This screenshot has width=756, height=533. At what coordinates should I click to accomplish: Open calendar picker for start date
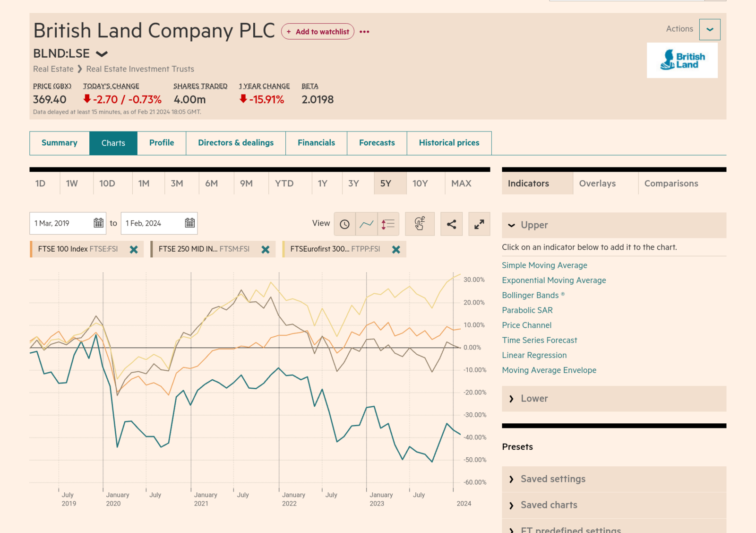pyautogui.click(x=98, y=223)
